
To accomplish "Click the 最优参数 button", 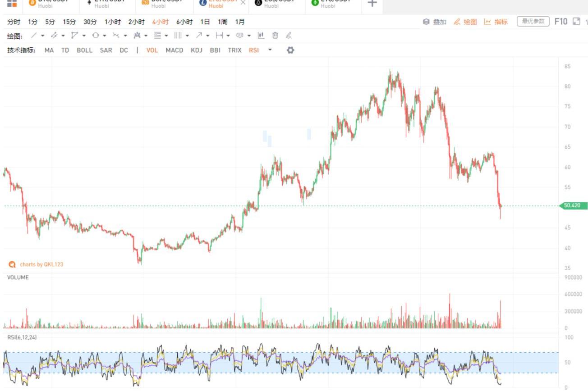I will tap(533, 21).
